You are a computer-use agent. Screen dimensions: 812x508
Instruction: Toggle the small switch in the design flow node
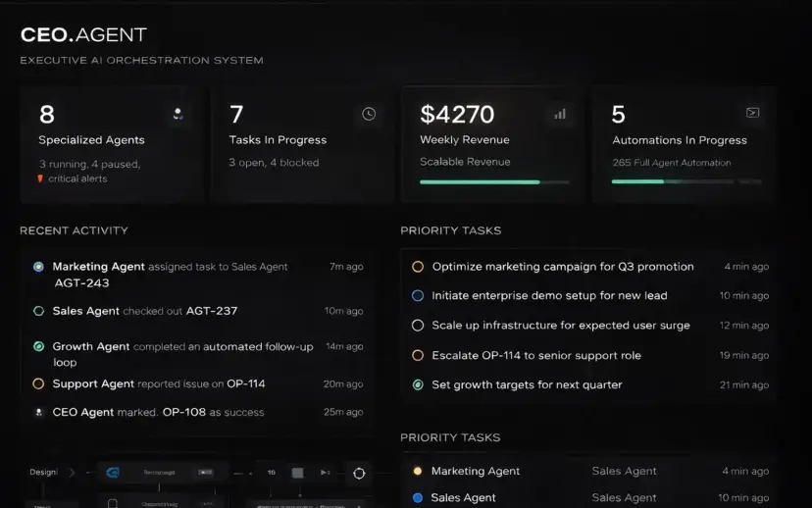pos(205,473)
